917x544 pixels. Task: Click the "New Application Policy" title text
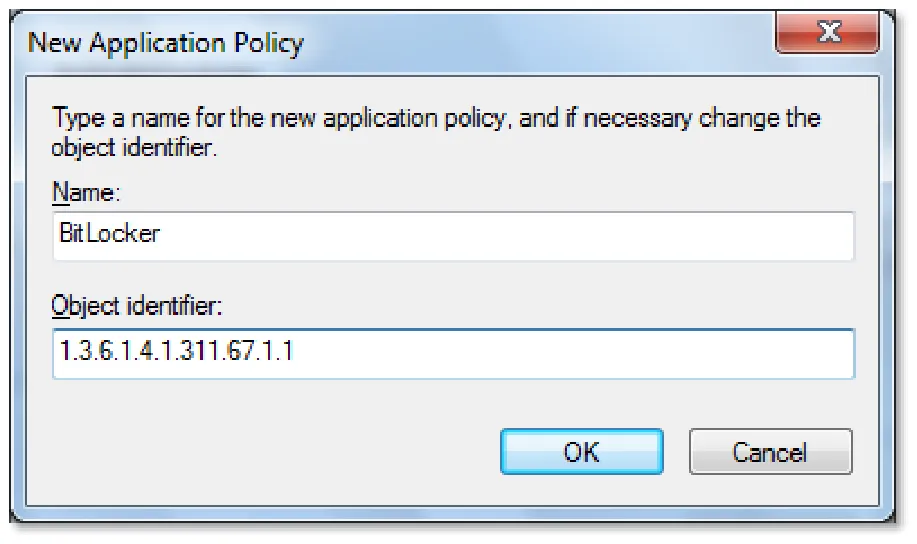tap(166, 43)
